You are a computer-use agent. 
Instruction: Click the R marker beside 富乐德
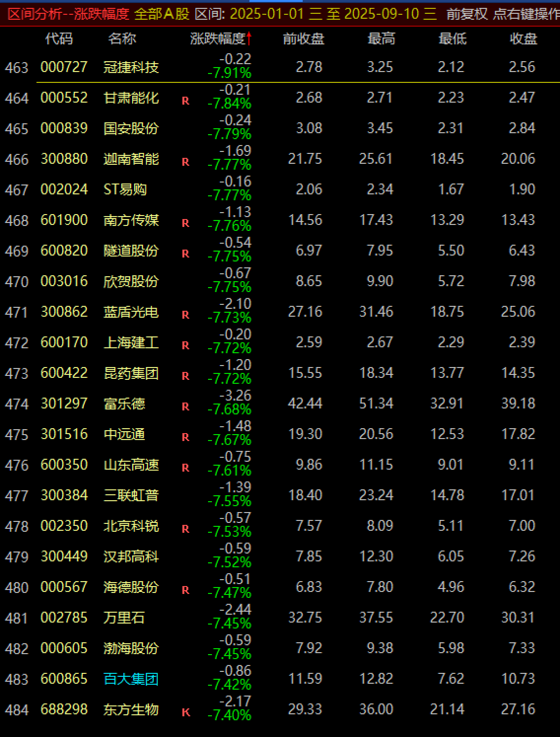[185, 407]
